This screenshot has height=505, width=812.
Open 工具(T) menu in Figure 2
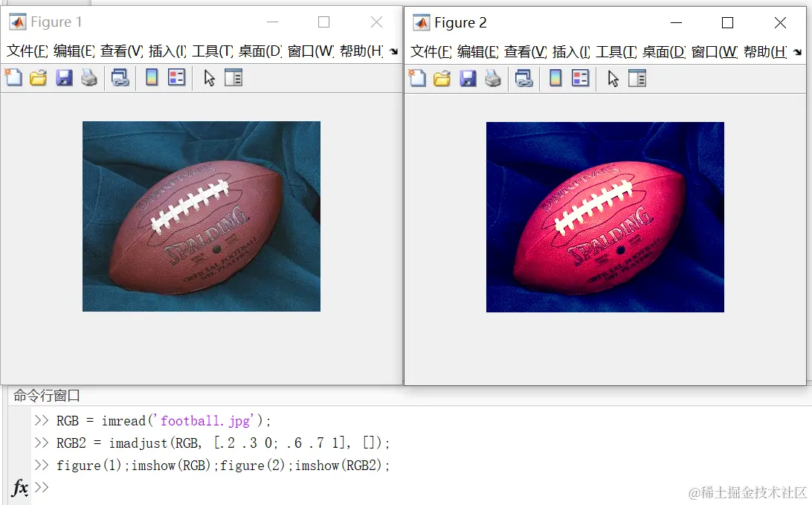(616, 51)
